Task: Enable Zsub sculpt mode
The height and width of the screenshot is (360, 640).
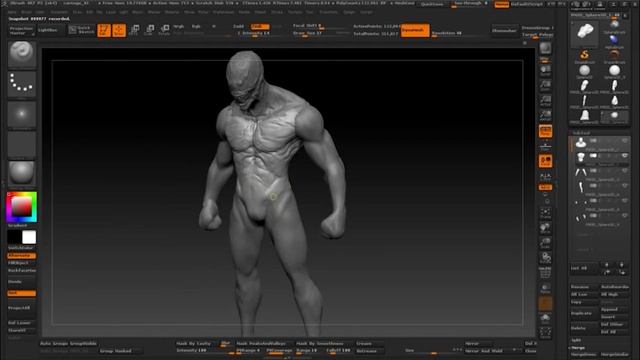Action: click(259, 26)
